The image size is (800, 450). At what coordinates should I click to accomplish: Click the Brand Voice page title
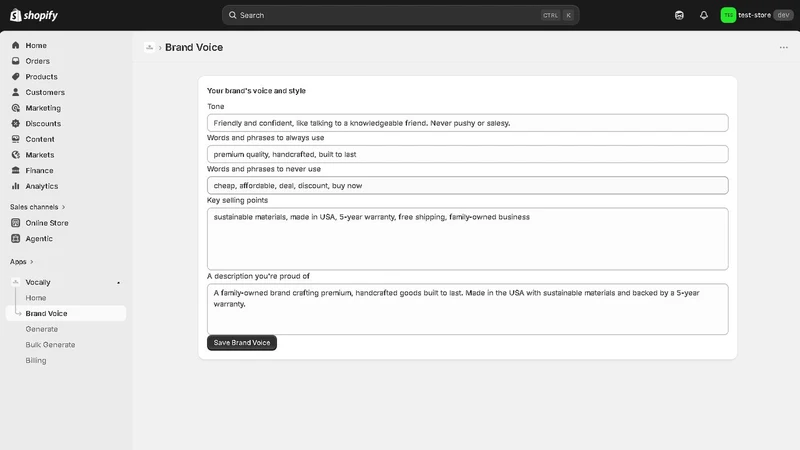194,47
